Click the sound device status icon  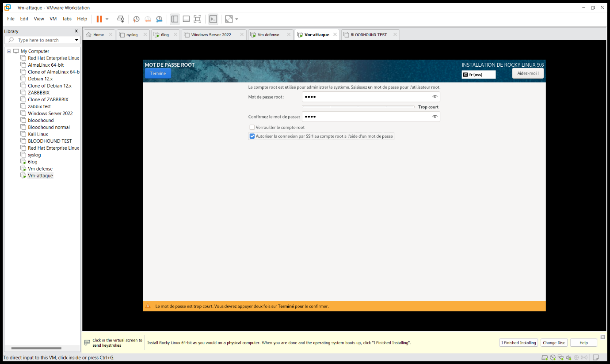(x=568, y=358)
